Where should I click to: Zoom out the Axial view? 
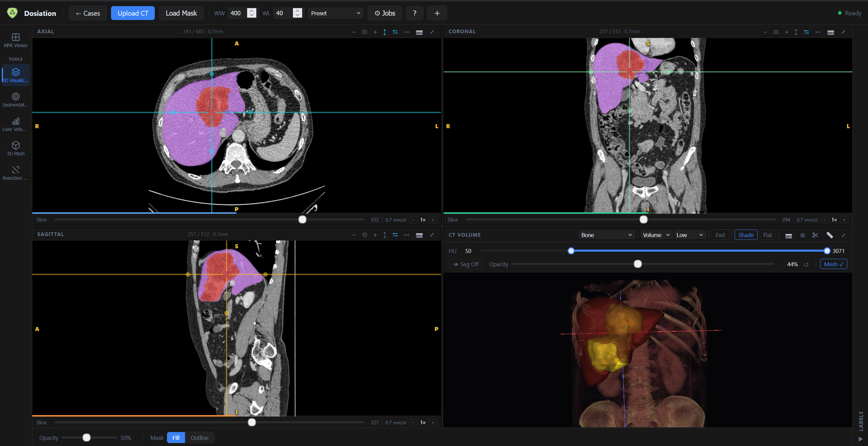point(354,32)
